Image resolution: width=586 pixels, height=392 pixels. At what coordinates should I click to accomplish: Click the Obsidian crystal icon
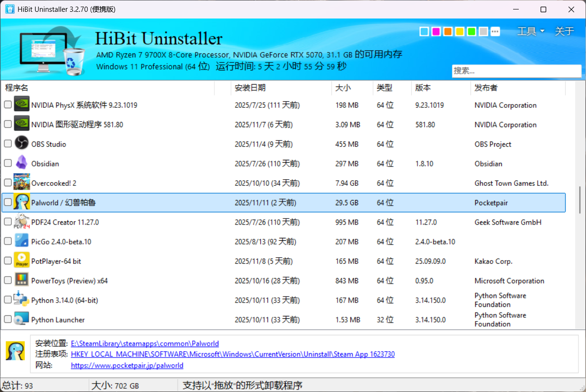[22, 163]
